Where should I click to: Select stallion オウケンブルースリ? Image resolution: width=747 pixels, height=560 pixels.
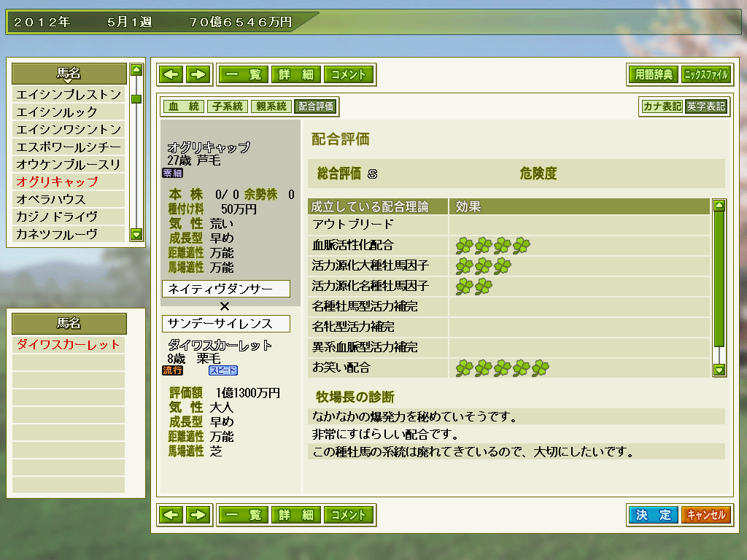[x=69, y=164]
